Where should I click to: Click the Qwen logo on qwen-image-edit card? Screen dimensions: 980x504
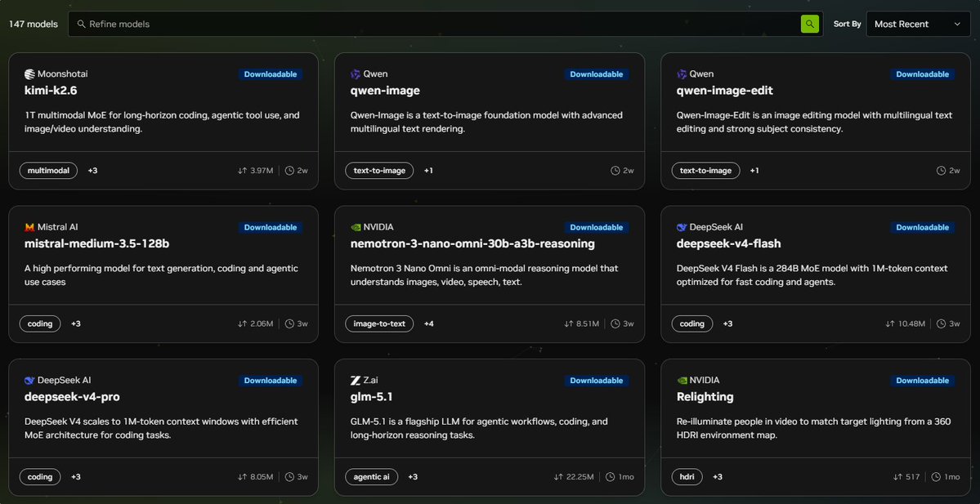point(682,74)
